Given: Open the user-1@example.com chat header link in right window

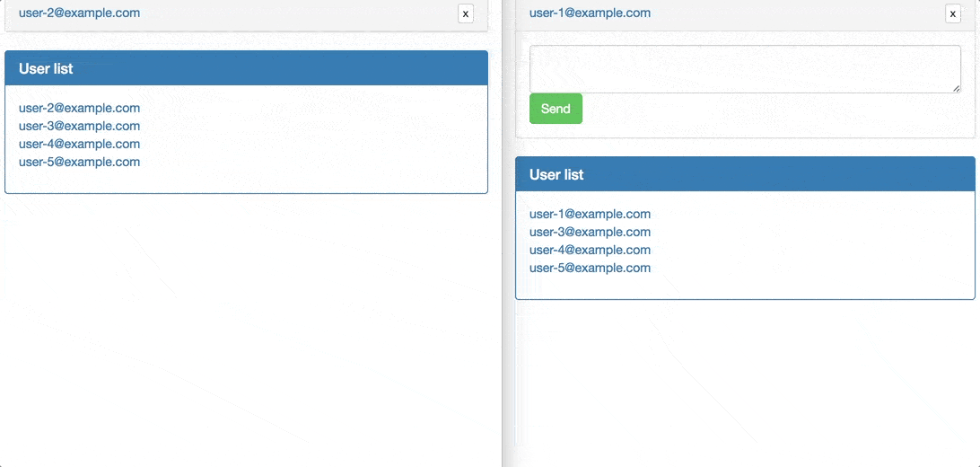Looking at the screenshot, I should [590, 13].
